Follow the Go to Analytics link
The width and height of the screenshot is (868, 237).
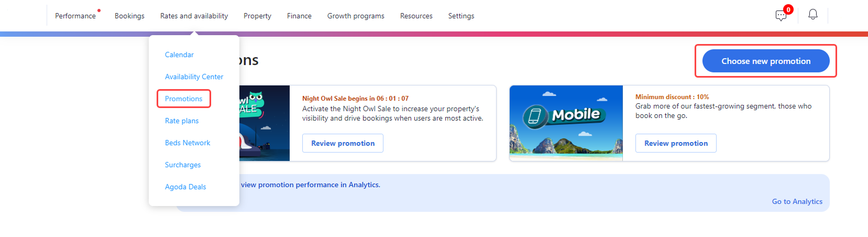click(797, 201)
